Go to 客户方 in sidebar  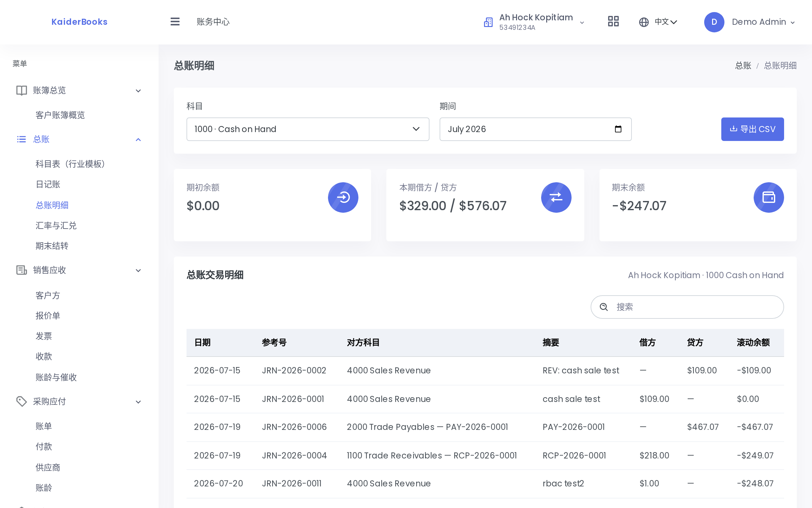click(48, 295)
